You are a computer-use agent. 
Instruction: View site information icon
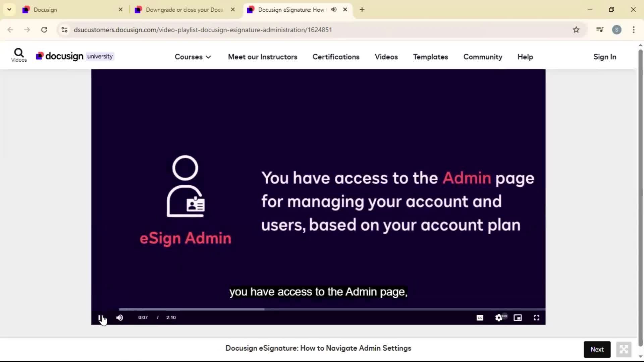64,30
